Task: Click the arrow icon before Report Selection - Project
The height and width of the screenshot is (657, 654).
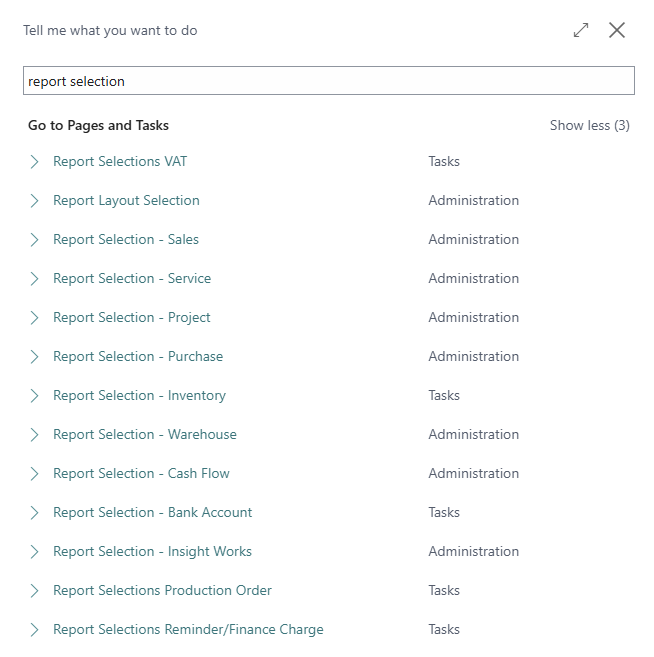Action: (x=34, y=318)
